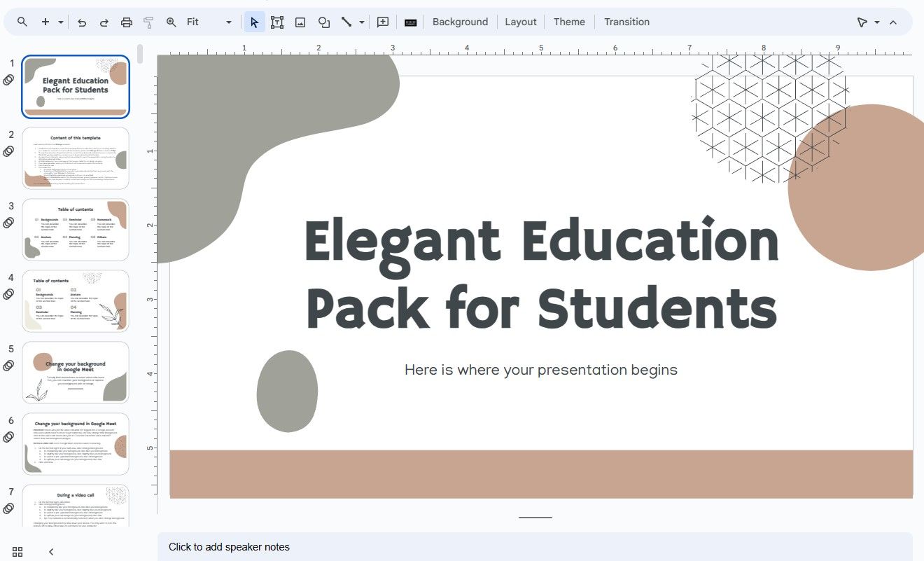The image size is (924, 561).
Task: Click the Background button
Action: [x=460, y=22]
